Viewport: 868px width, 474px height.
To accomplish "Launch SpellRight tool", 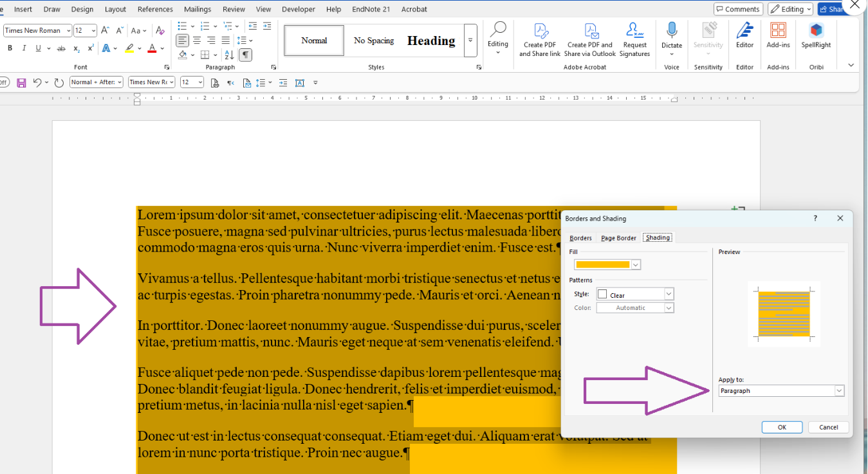I will click(x=816, y=35).
